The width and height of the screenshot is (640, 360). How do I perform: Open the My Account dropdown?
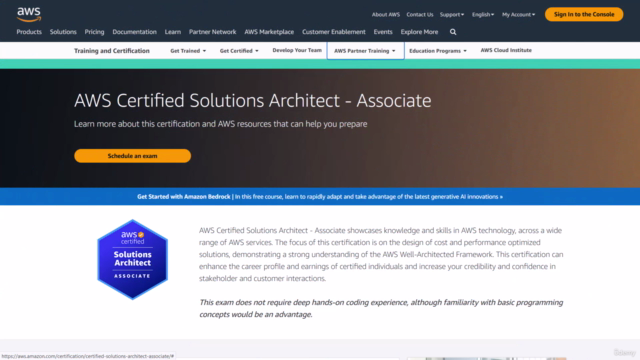(518, 14)
